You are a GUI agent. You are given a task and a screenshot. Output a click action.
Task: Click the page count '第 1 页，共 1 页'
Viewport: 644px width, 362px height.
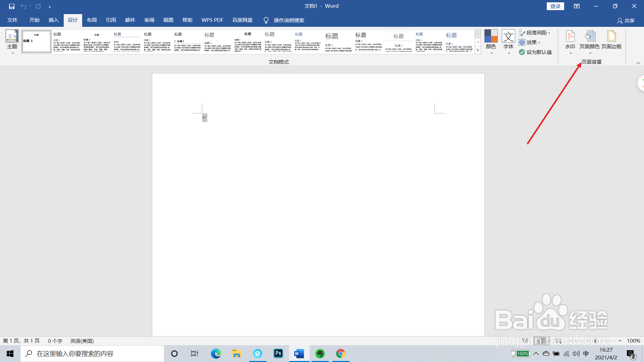[x=21, y=341]
